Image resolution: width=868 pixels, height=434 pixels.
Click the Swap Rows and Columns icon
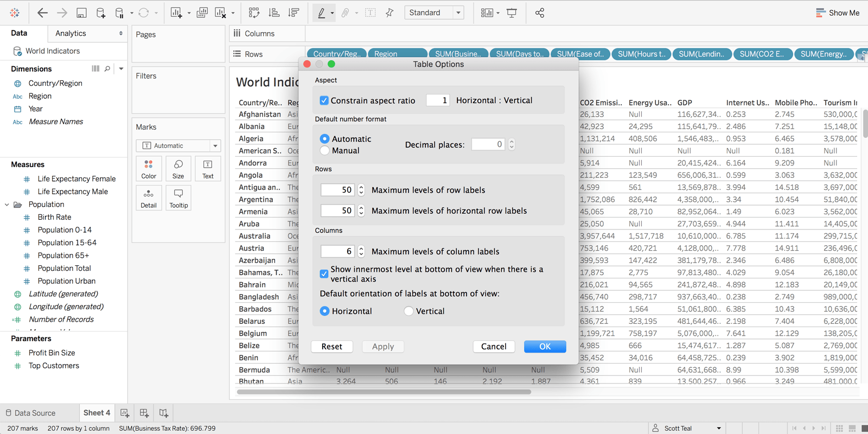tap(254, 13)
